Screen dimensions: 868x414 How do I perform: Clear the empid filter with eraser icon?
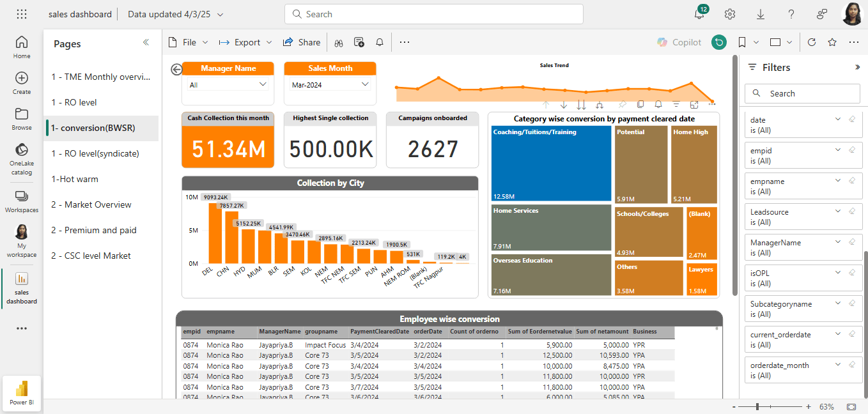(851, 150)
